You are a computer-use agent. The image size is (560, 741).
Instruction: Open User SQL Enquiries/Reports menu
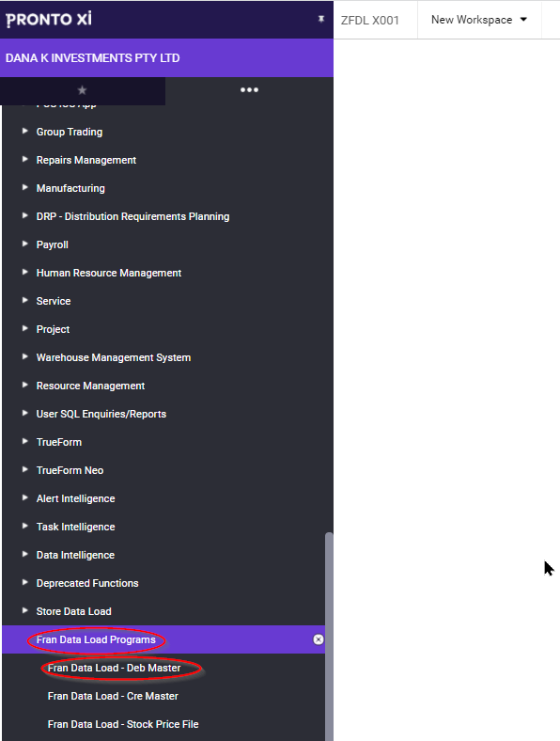[x=101, y=414]
